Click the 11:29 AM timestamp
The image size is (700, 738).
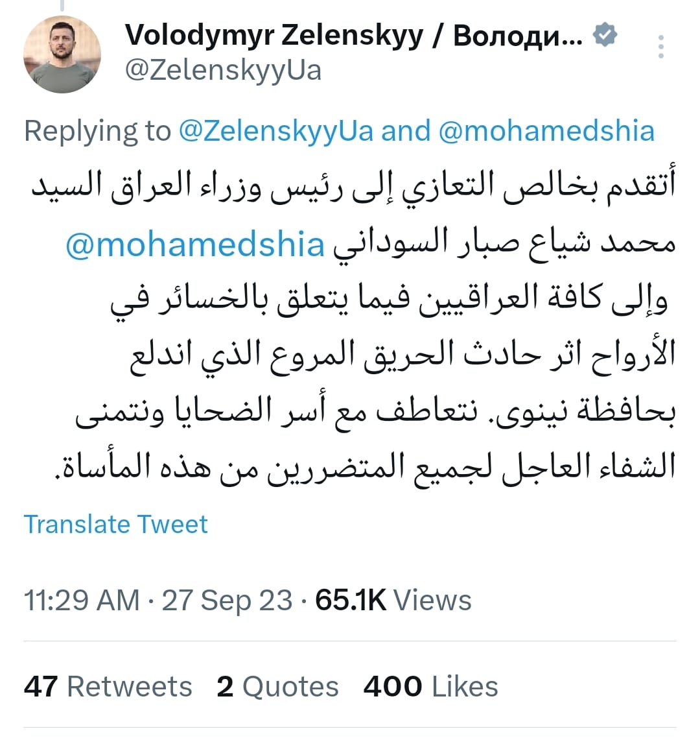pyautogui.click(x=82, y=601)
